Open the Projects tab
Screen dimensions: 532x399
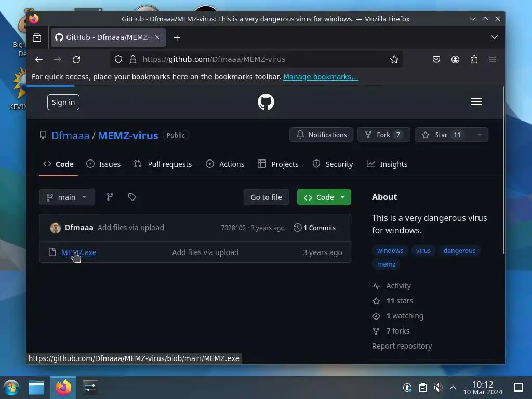click(278, 164)
